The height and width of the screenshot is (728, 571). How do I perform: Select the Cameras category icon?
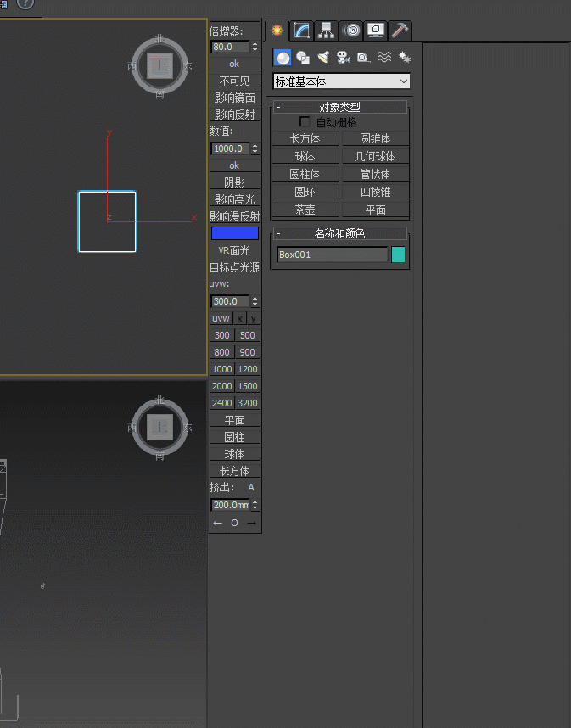pos(344,58)
